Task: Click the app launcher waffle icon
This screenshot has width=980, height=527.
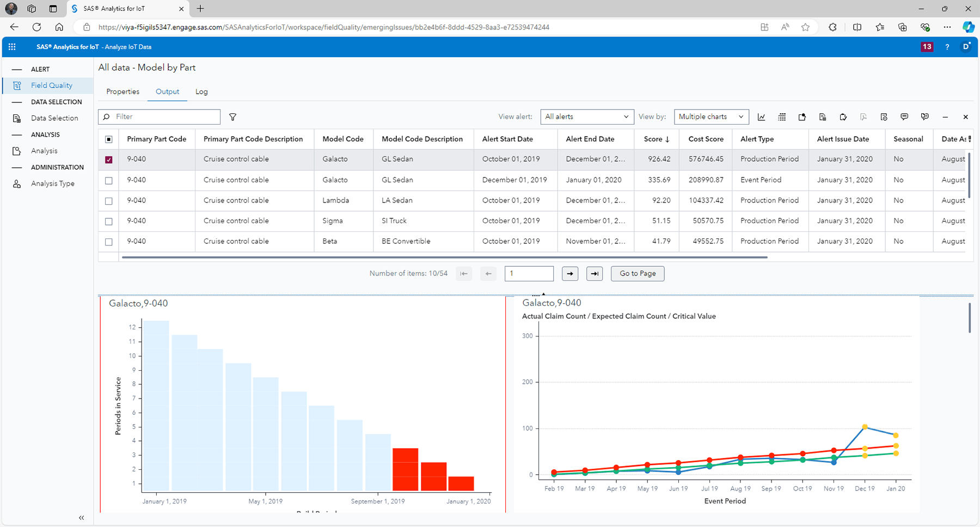Action: pyautogui.click(x=12, y=47)
